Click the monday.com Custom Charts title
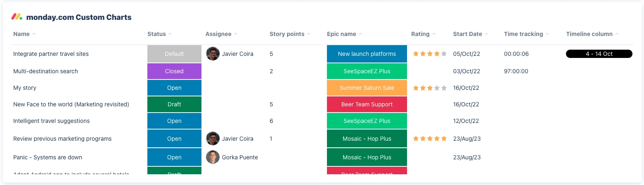Screen dimensions: 644x185 coord(79,17)
